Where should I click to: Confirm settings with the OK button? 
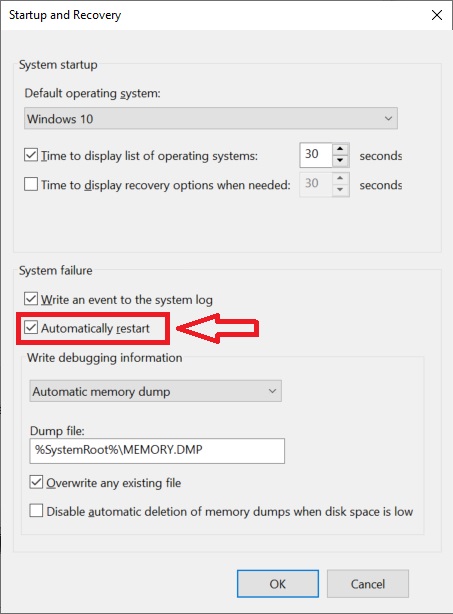[278, 583]
